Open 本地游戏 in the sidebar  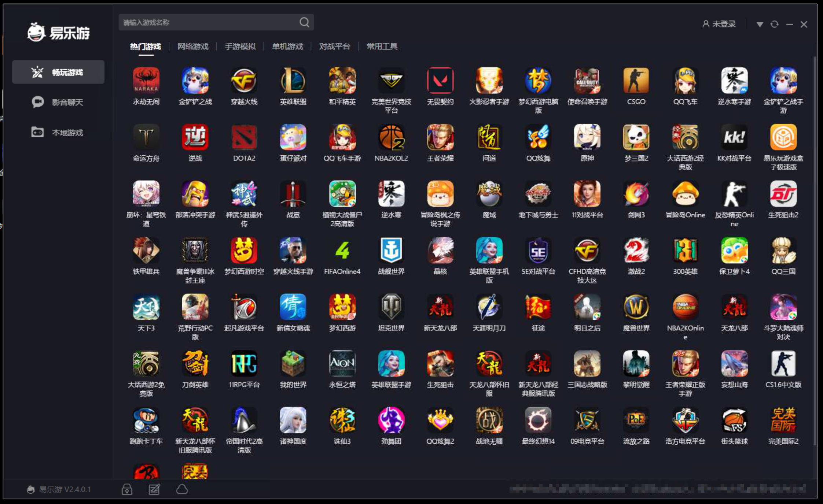[58, 132]
